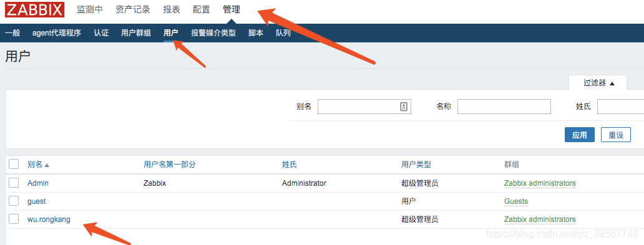Check the guest row checkbox
Image resolution: width=644 pixels, height=245 pixels.
[14, 201]
